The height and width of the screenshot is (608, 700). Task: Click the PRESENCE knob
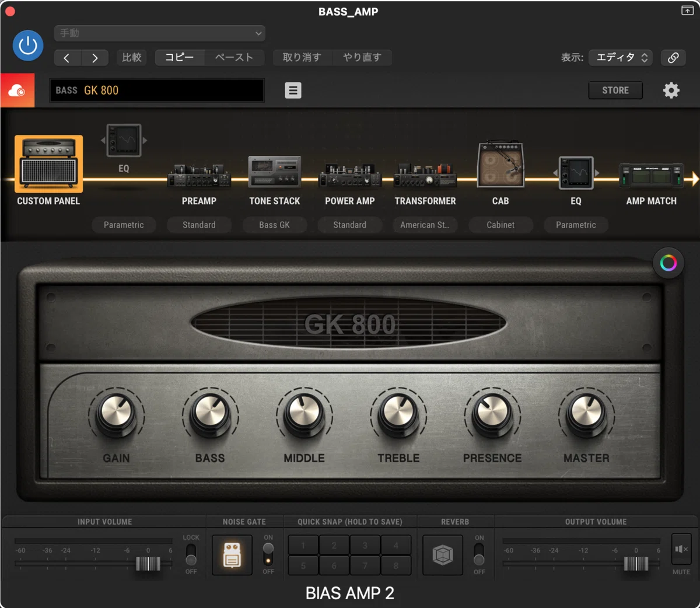(x=492, y=415)
